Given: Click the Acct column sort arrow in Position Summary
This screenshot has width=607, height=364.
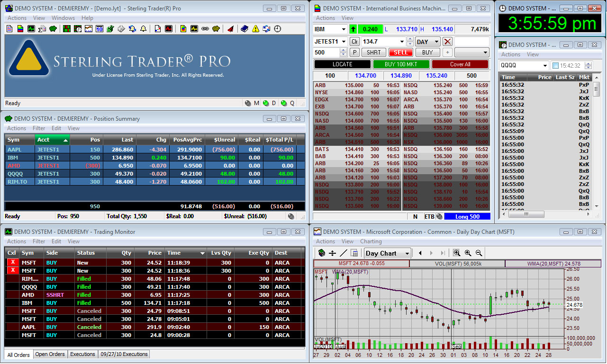Looking at the screenshot, I should (65, 140).
